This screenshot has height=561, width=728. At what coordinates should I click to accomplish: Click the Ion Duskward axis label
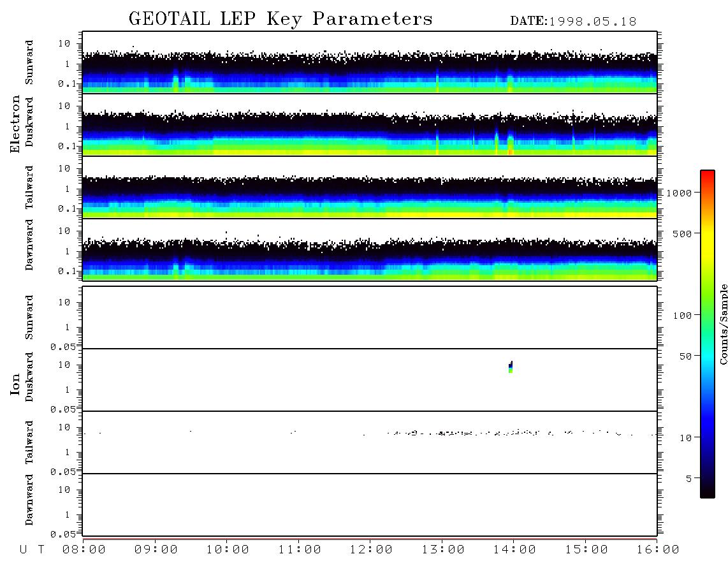[29, 377]
